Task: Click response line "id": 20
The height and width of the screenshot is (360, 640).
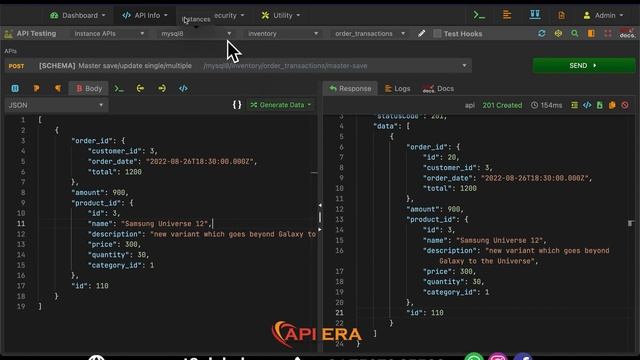Action: tap(441, 157)
